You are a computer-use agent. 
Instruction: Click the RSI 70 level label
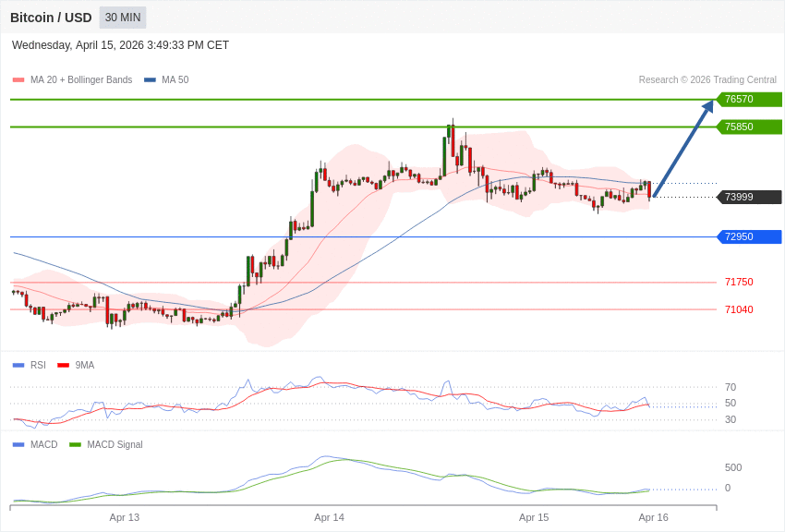pos(731,388)
